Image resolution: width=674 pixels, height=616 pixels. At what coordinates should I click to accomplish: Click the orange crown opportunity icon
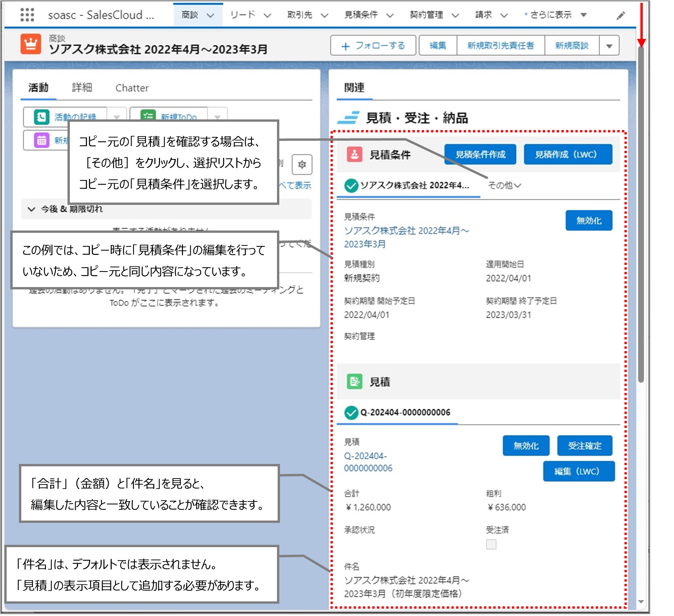coord(31,44)
